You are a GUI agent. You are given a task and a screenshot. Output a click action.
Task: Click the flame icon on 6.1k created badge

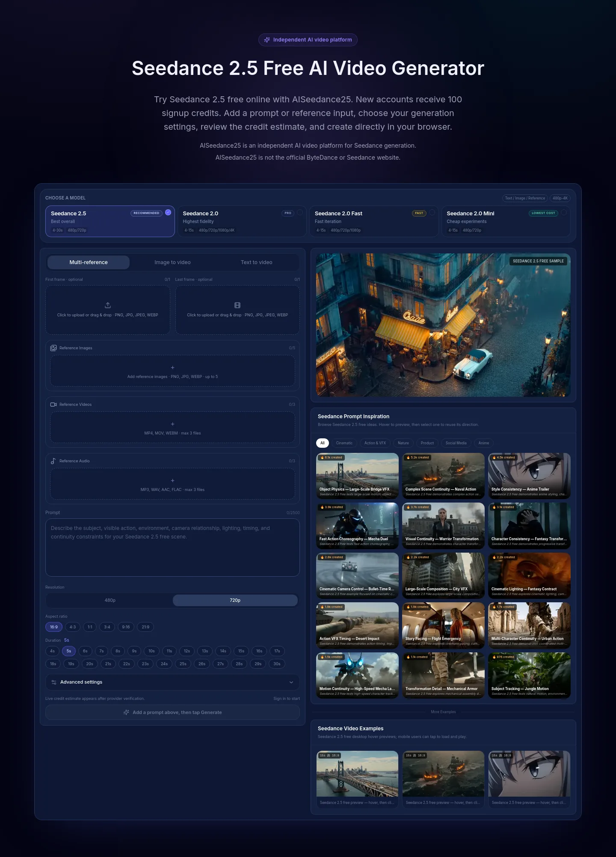[322, 458]
